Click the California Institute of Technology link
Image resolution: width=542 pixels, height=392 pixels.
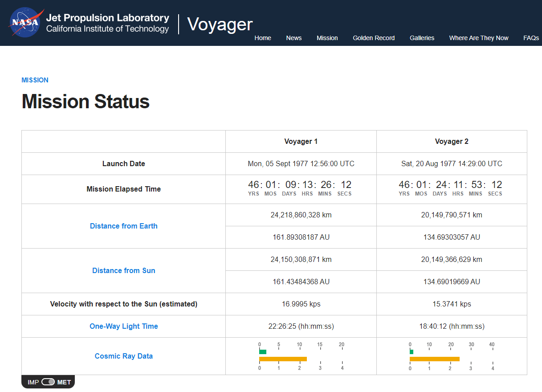coord(108,29)
